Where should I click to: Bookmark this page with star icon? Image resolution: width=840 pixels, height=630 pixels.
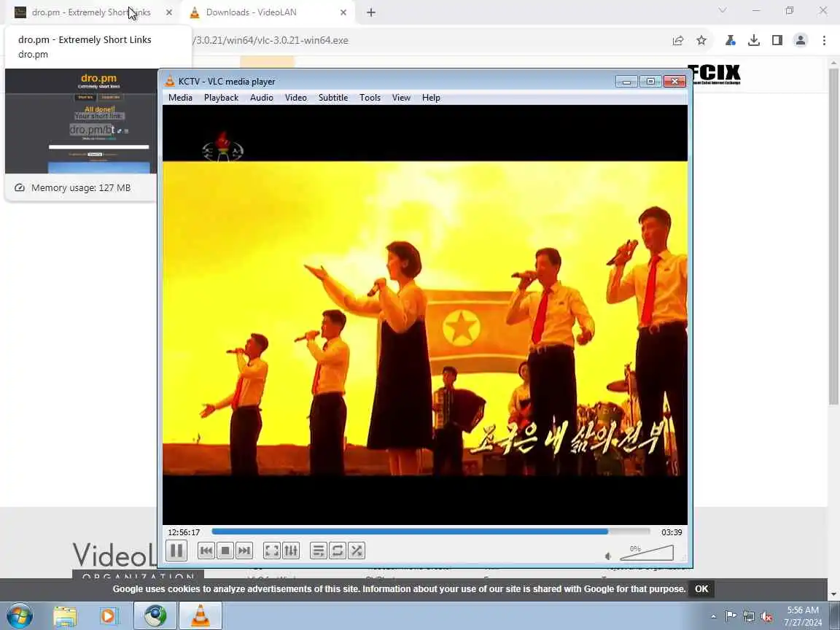(x=701, y=40)
